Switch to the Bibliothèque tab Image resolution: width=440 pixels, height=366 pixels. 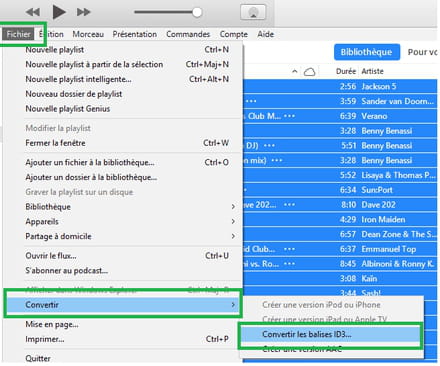point(367,52)
